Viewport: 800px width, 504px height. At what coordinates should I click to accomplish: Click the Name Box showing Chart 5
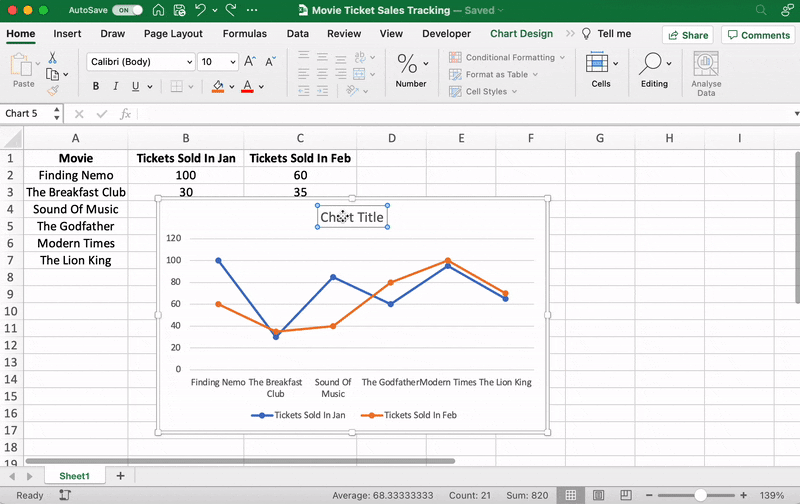click(x=26, y=113)
